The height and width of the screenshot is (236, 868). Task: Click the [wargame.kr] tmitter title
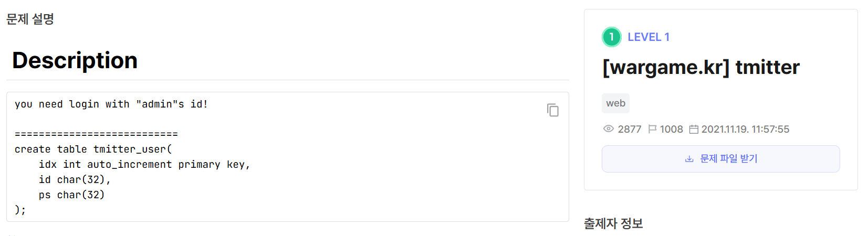pyautogui.click(x=701, y=67)
